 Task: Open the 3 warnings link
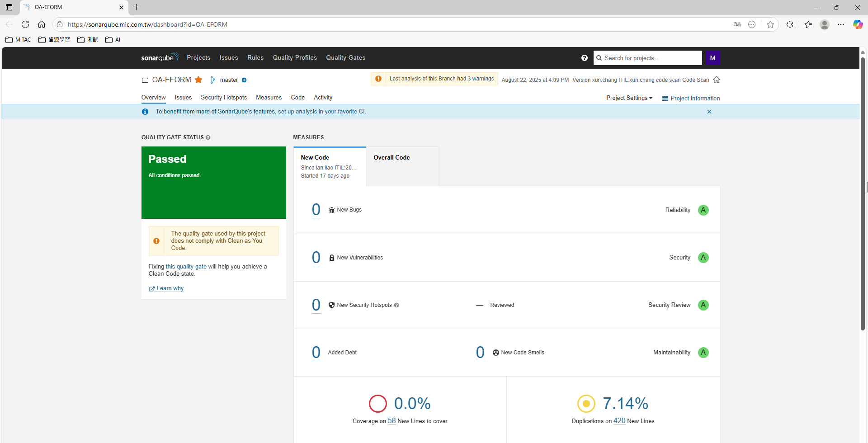(481, 79)
